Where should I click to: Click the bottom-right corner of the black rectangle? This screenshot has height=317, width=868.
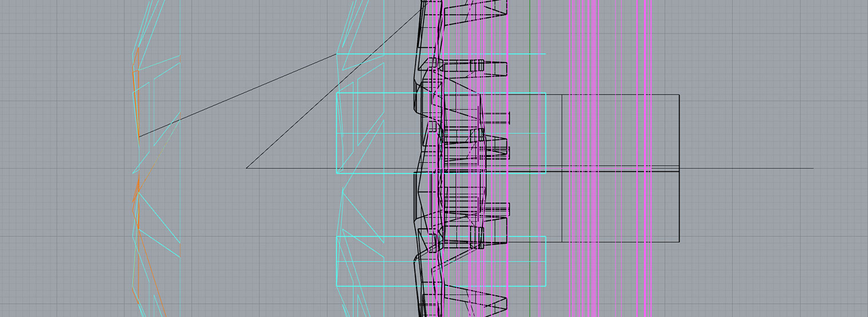click(679, 241)
